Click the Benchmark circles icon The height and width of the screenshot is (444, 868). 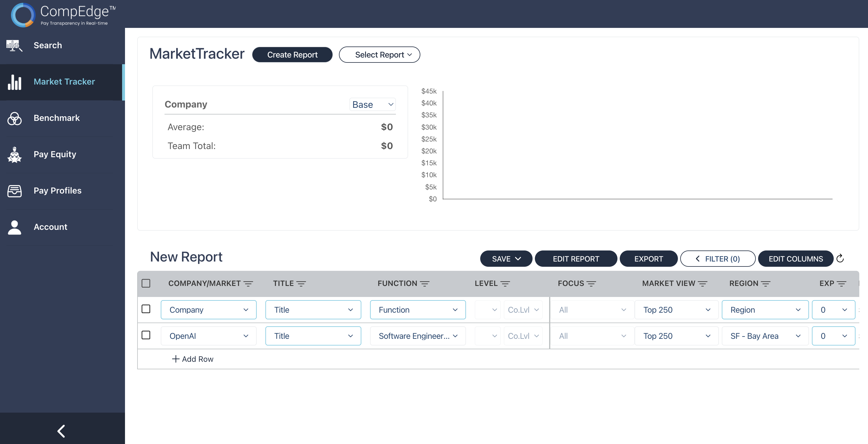click(14, 118)
